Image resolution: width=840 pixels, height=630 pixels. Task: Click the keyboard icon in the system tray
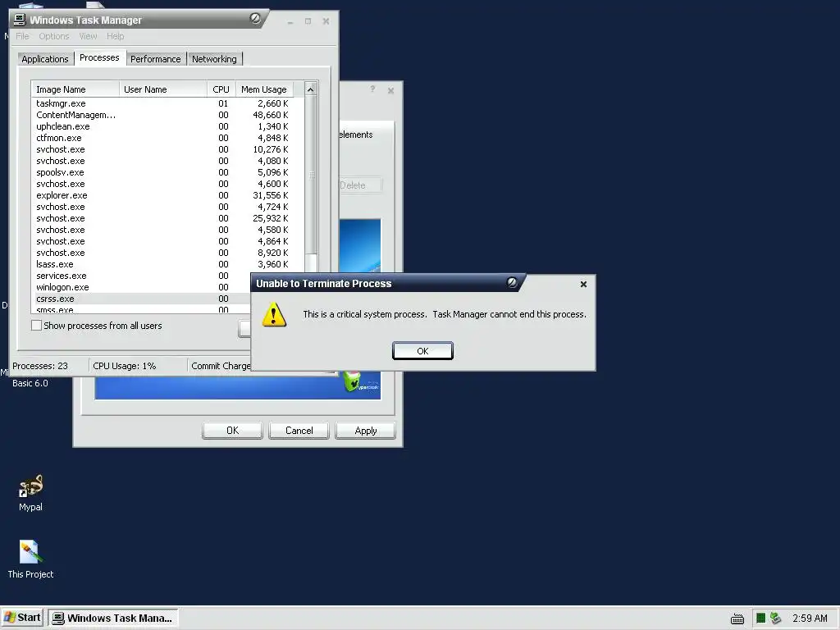[x=737, y=619]
